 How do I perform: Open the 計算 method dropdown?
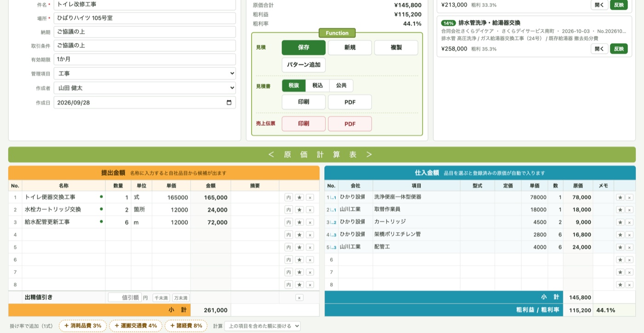click(262, 326)
